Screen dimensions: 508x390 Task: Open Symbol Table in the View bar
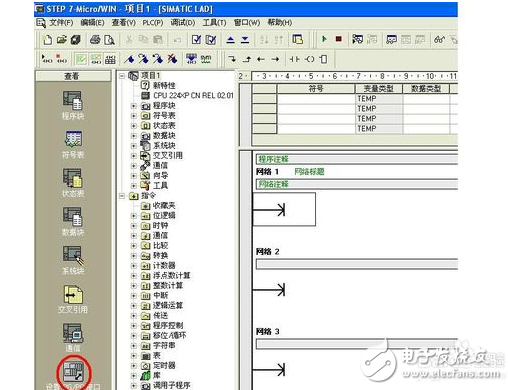click(73, 144)
